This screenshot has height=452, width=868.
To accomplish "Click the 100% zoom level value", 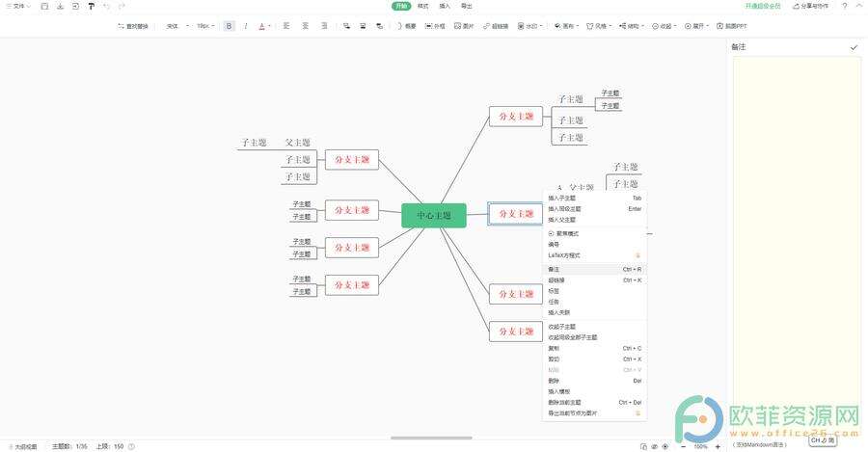I will [x=701, y=446].
